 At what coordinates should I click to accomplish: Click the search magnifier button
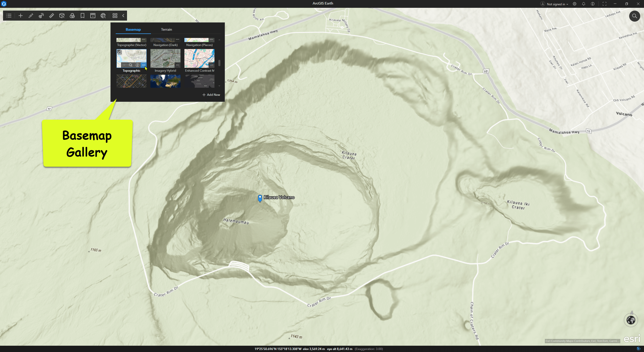[x=634, y=16]
